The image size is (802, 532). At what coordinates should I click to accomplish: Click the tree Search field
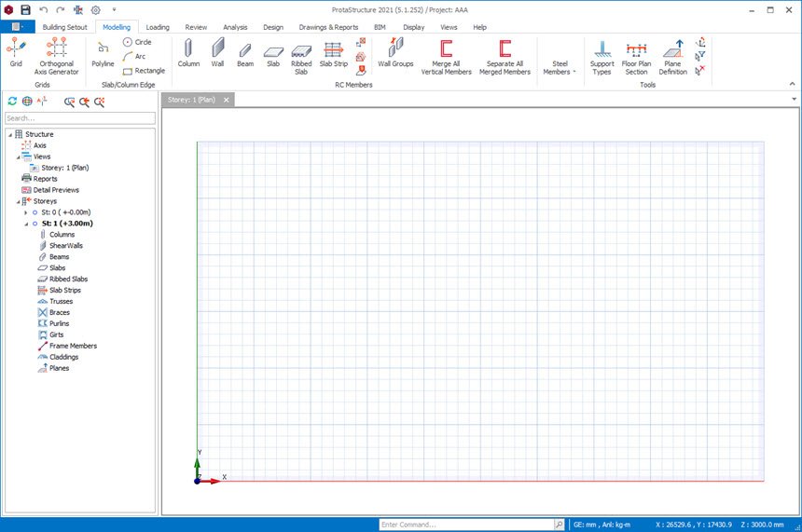point(80,118)
